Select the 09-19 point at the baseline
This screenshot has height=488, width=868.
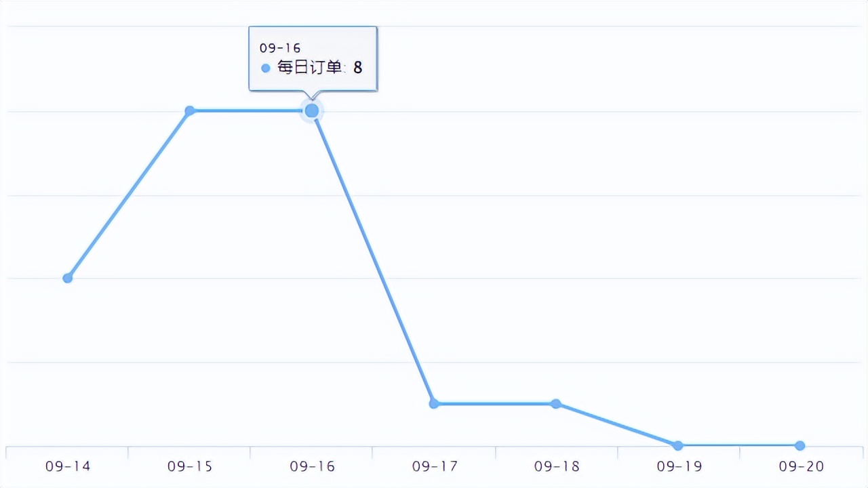tap(678, 445)
